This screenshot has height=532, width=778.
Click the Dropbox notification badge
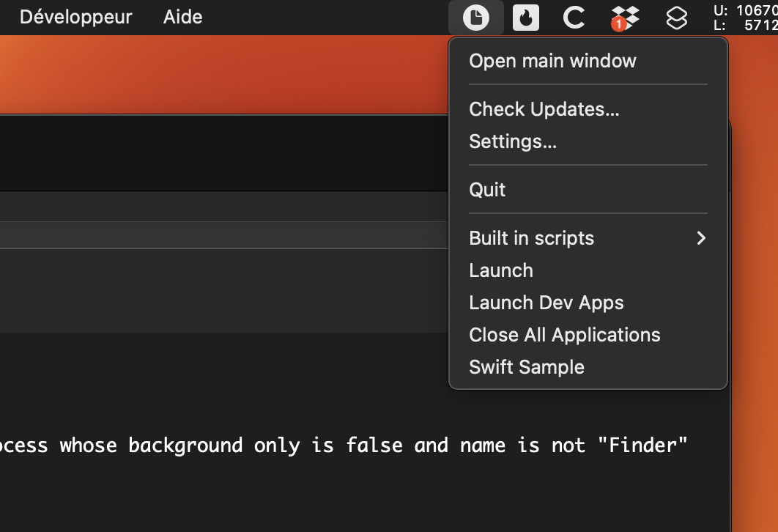click(619, 24)
